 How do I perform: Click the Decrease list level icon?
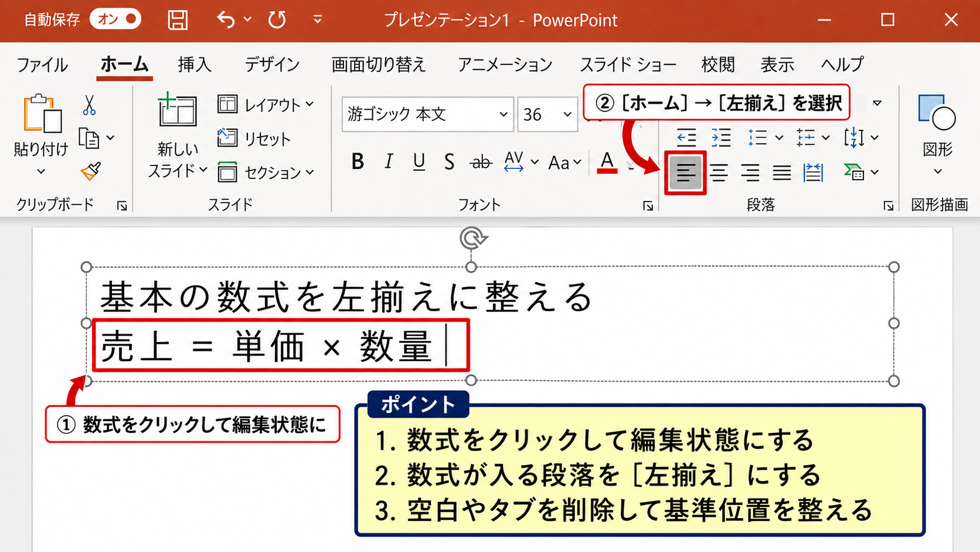tap(686, 138)
